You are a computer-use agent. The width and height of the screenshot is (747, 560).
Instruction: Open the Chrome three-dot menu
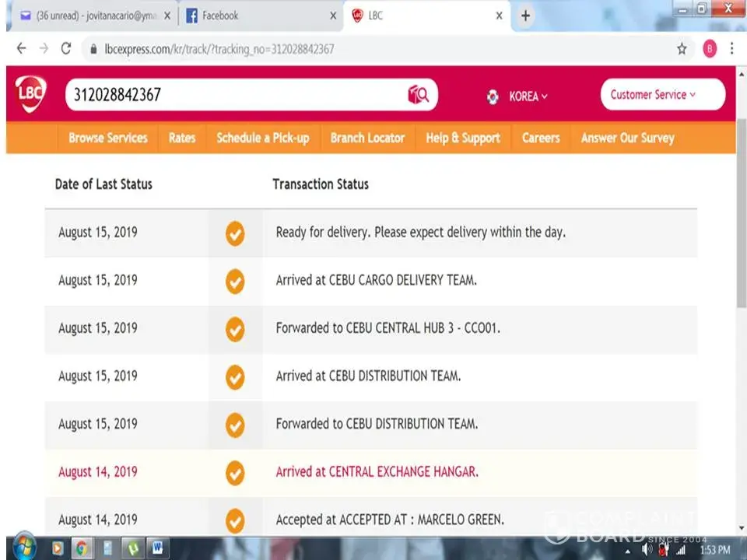731,48
